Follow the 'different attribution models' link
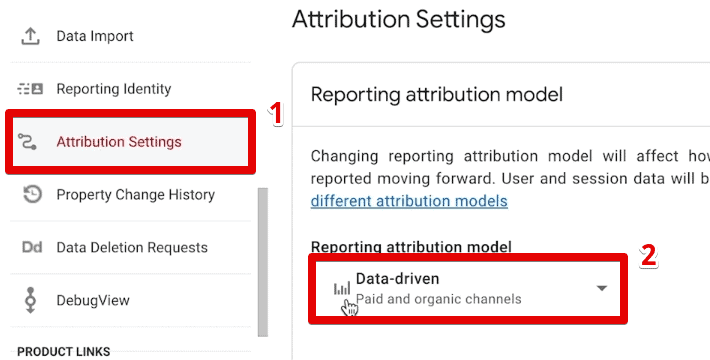 coord(409,201)
